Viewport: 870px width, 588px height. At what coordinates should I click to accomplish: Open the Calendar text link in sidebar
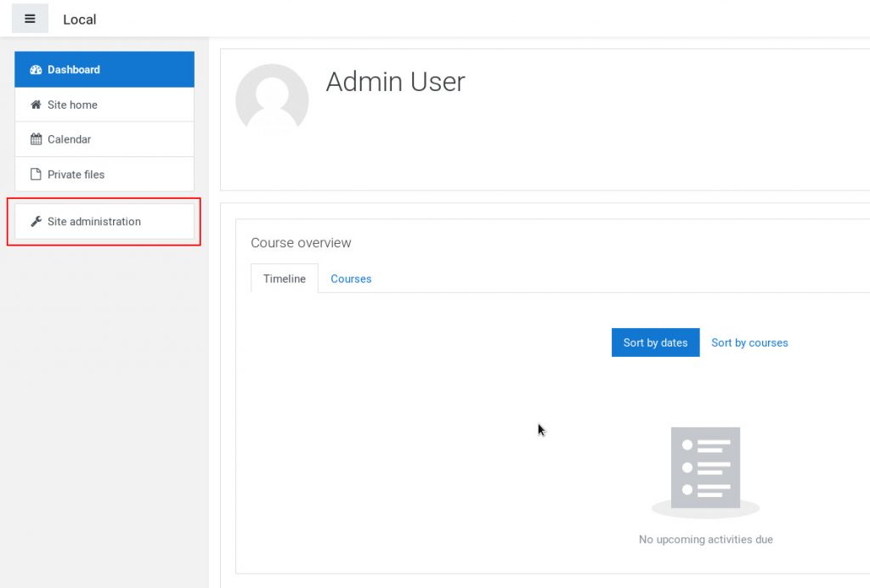[69, 139]
